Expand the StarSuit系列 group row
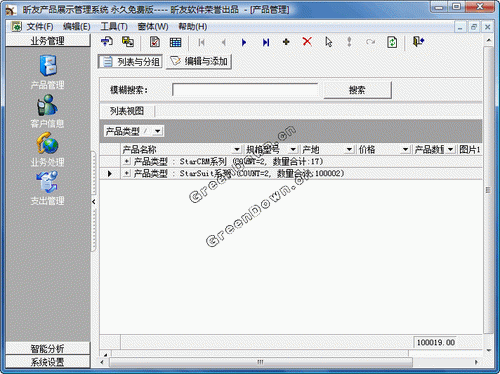Image resolution: width=500 pixels, height=374 pixels. pos(127,173)
